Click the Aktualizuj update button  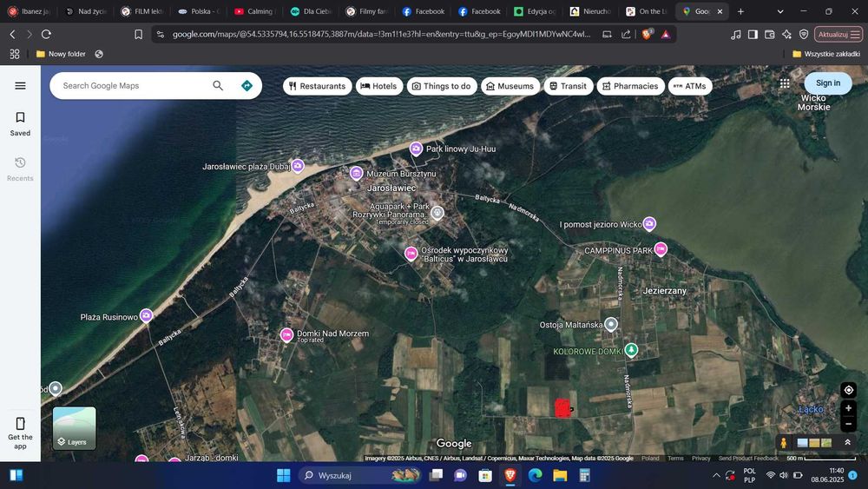click(838, 35)
